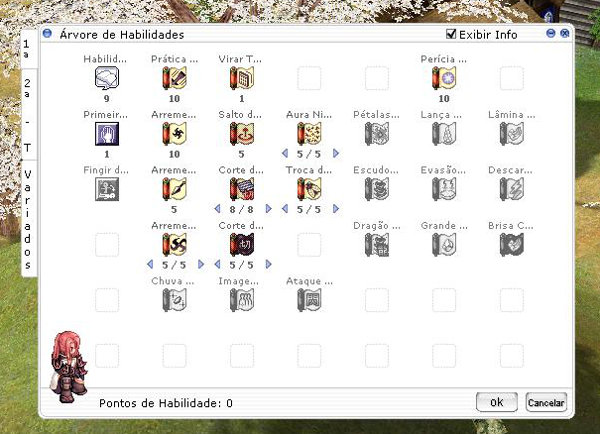The image size is (600, 434).
Task: Click the dark Corte d... skill with 5/5
Action: pyautogui.click(x=241, y=245)
